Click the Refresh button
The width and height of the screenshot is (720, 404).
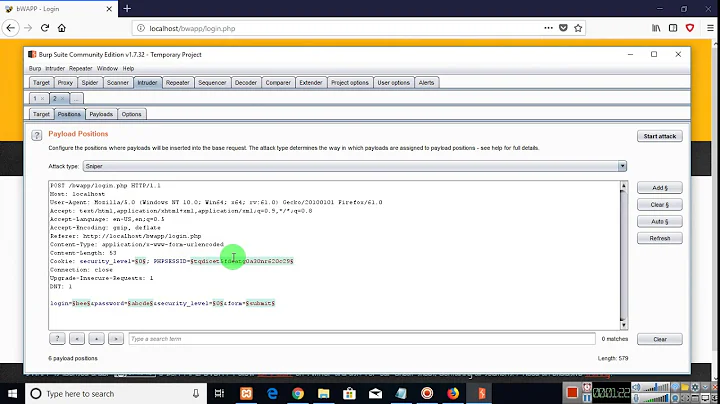coord(660,238)
